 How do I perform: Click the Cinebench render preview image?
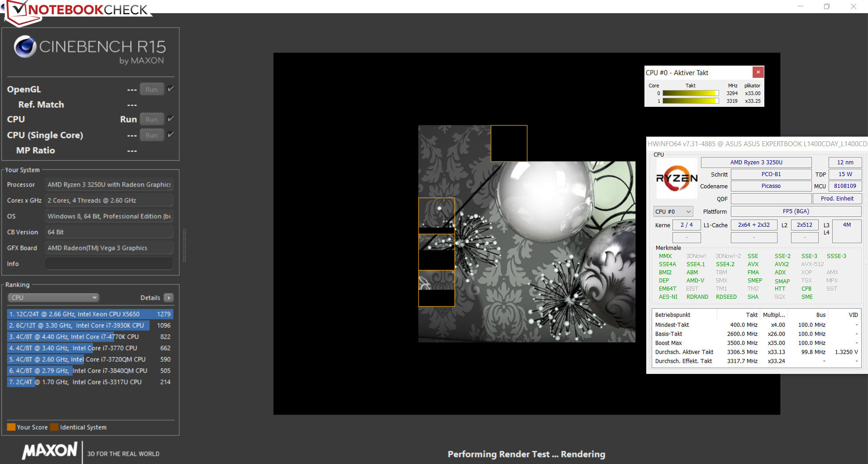[527, 234]
